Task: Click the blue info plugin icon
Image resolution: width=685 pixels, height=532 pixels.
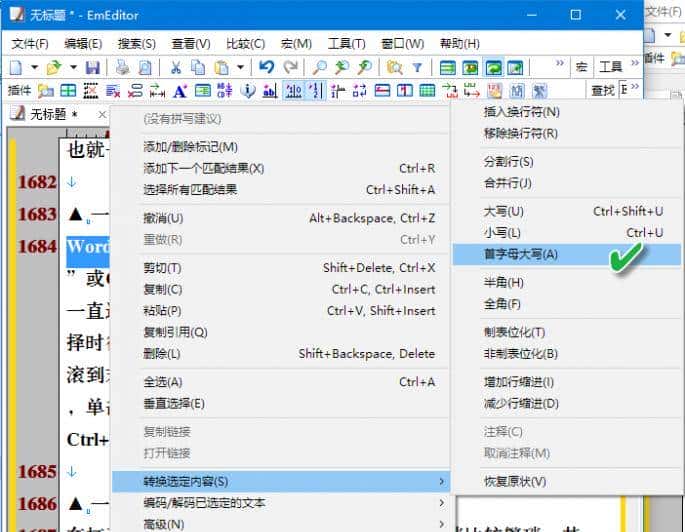Action: (248, 91)
